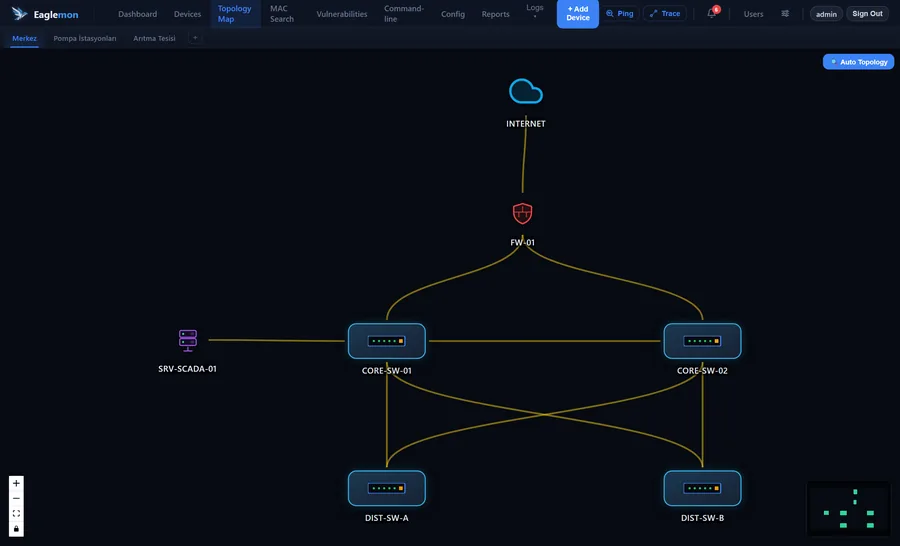This screenshot has width=900, height=546.
Task: Toggle the map lock control
Action: click(x=16, y=528)
